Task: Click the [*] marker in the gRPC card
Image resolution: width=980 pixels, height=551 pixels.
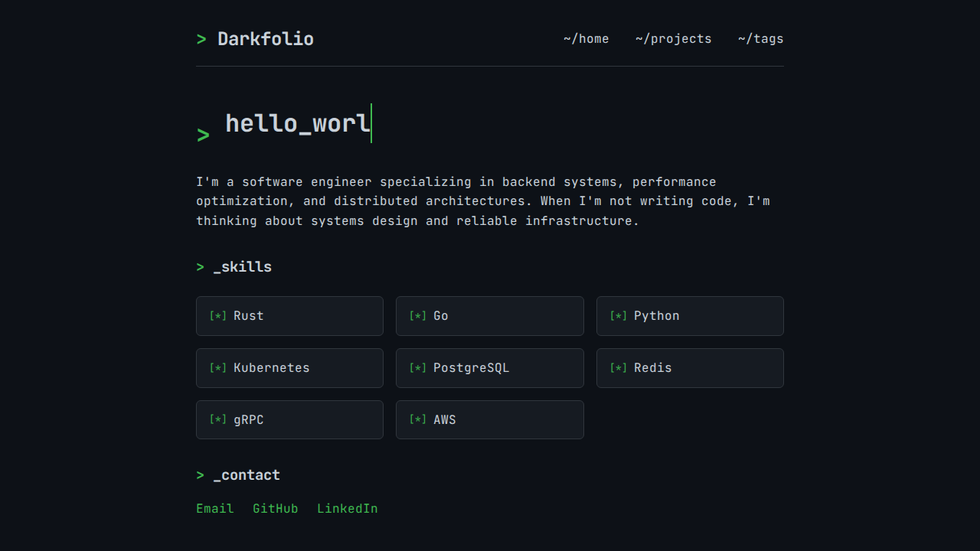Action: tap(217, 419)
